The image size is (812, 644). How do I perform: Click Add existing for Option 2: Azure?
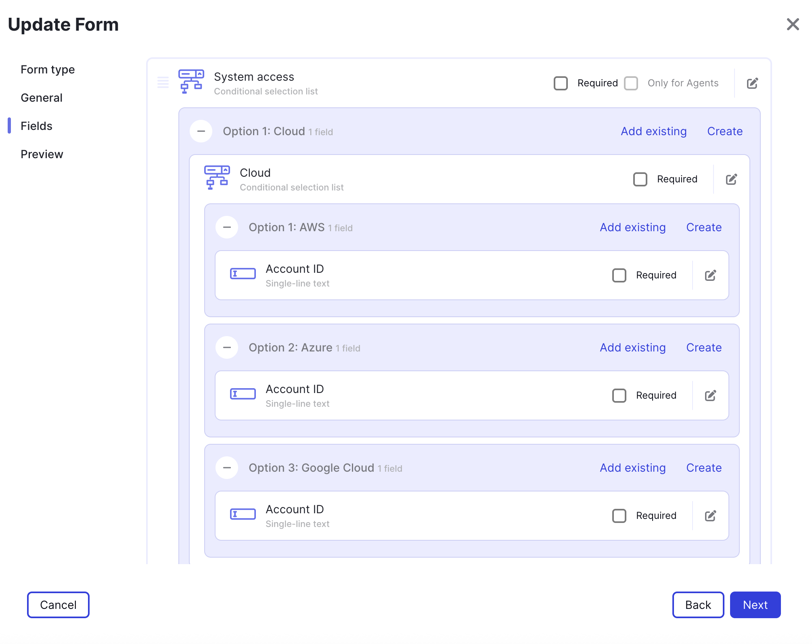[633, 347]
